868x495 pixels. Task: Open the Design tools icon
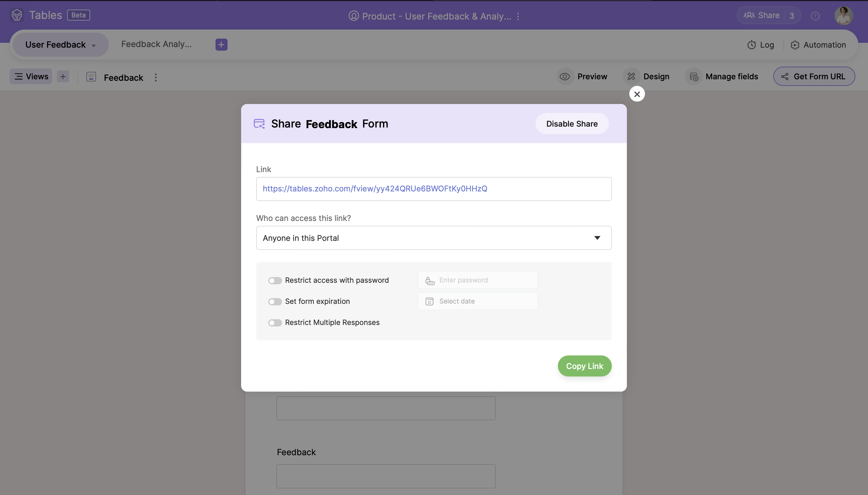click(631, 77)
